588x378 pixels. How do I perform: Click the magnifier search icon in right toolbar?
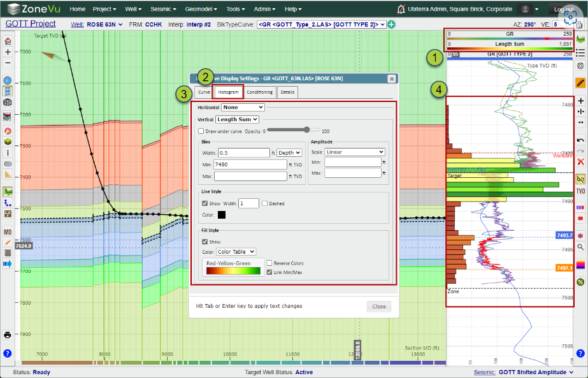tap(580, 247)
